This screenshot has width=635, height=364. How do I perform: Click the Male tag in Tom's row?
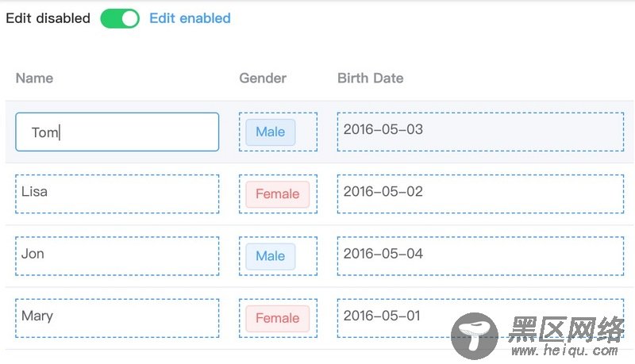(x=271, y=132)
